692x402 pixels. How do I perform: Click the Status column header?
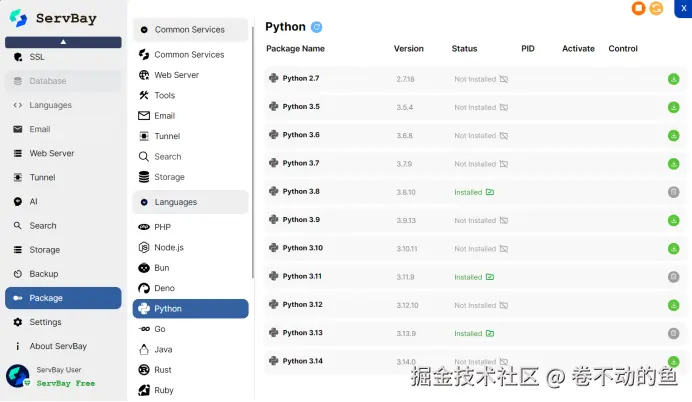point(464,49)
